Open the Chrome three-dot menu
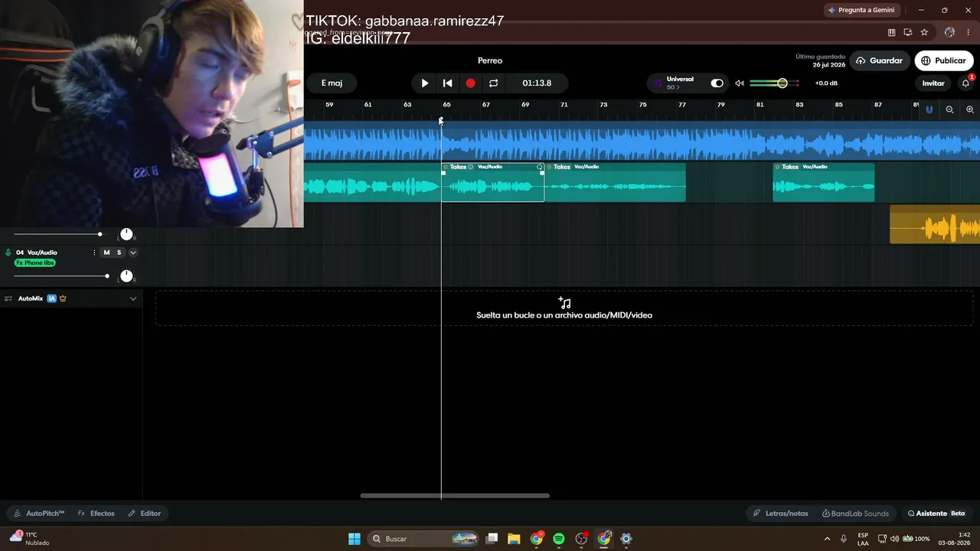The height and width of the screenshot is (551, 980). (x=969, y=32)
